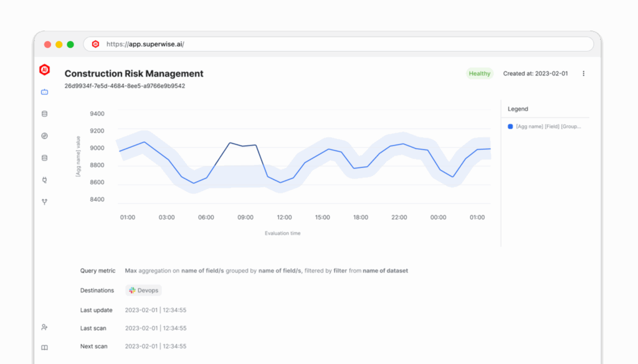Open the blue bot icon in the sidebar
Viewport: 638px width, 364px height.
tap(44, 92)
